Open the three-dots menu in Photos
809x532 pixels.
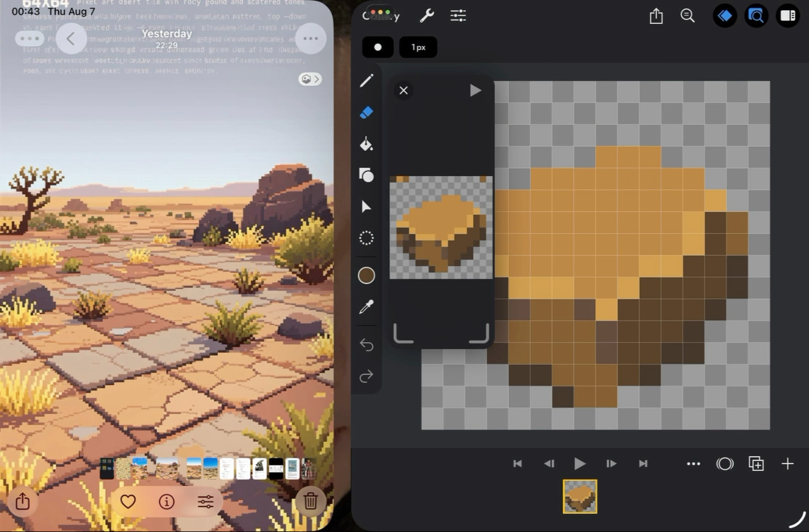[311, 39]
